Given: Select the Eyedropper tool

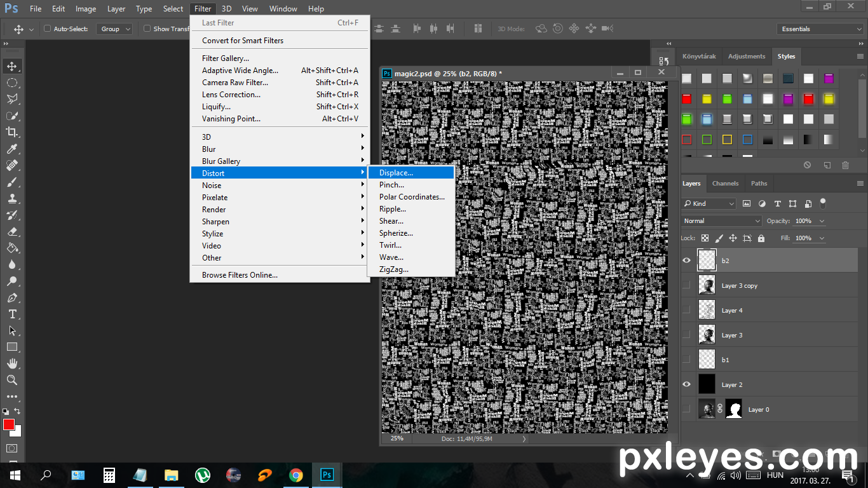Looking at the screenshot, I should coord(12,149).
